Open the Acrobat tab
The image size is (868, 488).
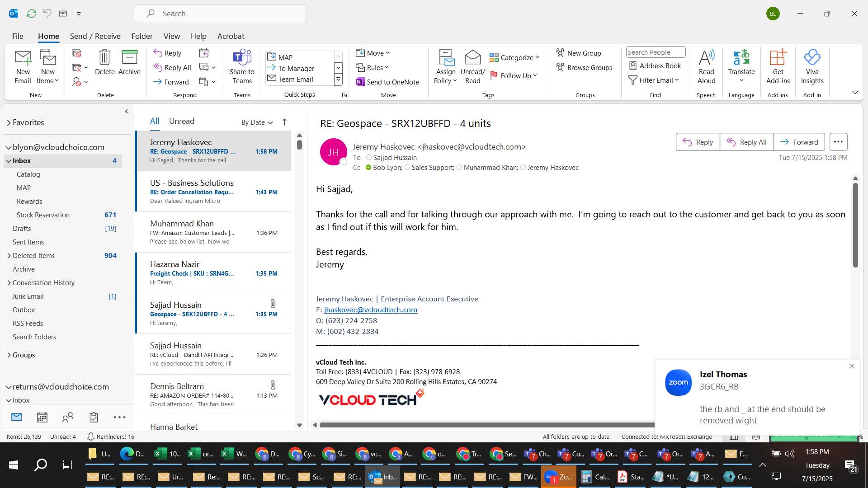(x=231, y=36)
